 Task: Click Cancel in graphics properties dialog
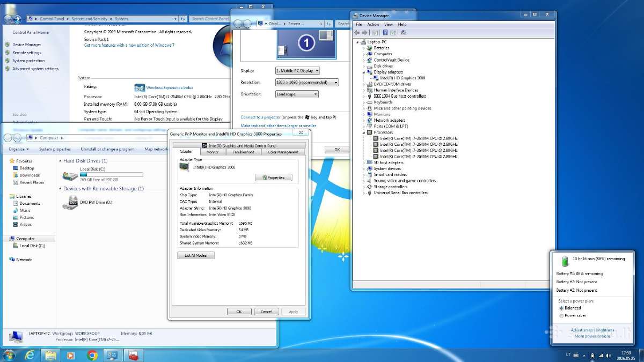coord(266,312)
